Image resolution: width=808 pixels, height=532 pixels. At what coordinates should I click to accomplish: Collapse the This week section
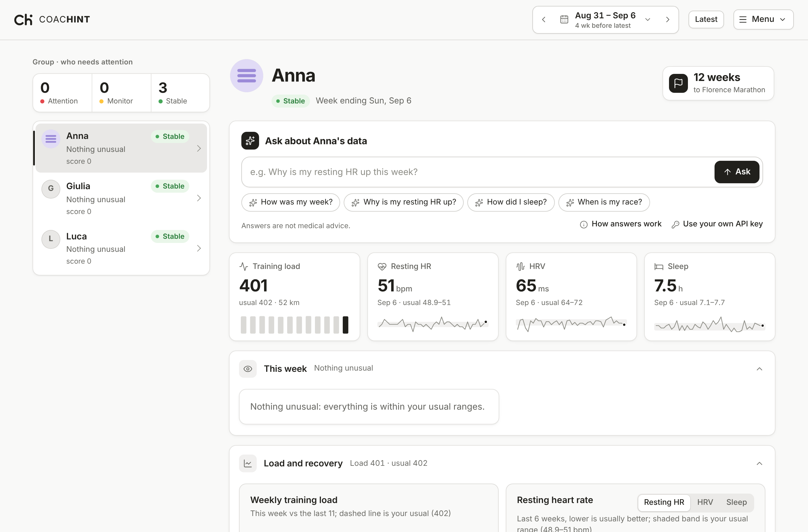(759, 369)
